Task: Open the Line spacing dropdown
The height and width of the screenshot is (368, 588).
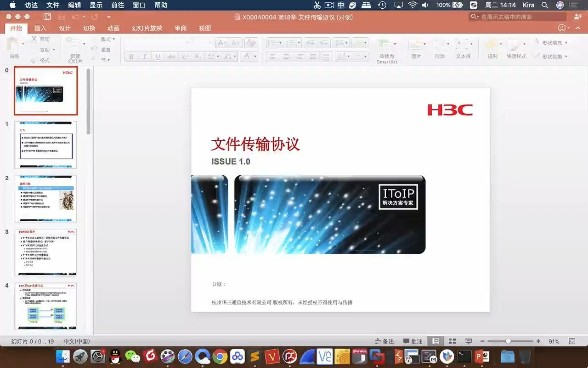Action: tap(341, 43)
